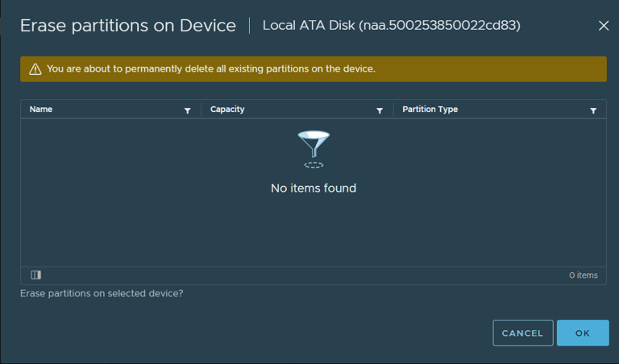The image size is (619, 364).
Task: Click the divider between Capacity and Partition Type
Action: (393, 110)
